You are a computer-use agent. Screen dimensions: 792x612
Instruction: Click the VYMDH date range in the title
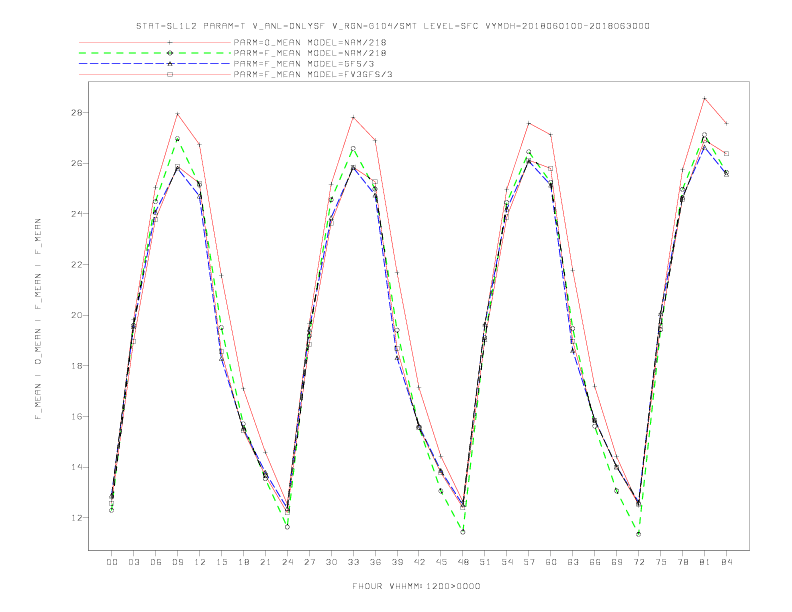click(x=567, y=26)
